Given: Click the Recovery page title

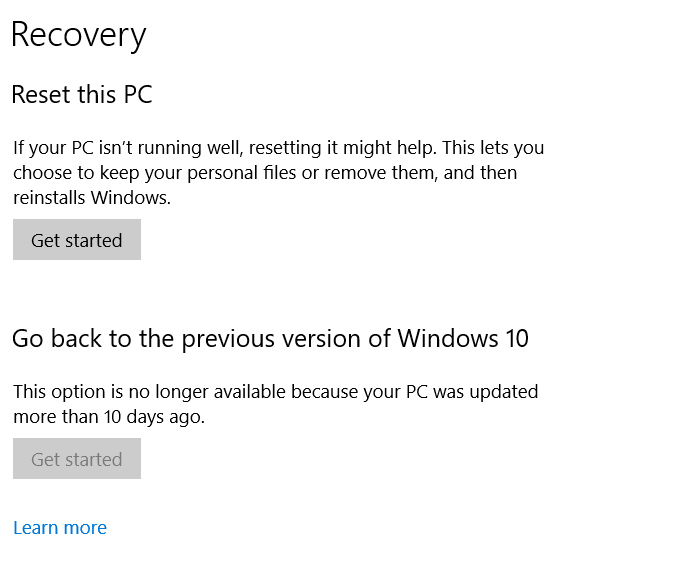Looking at the screenshot, I should (79, 35).
